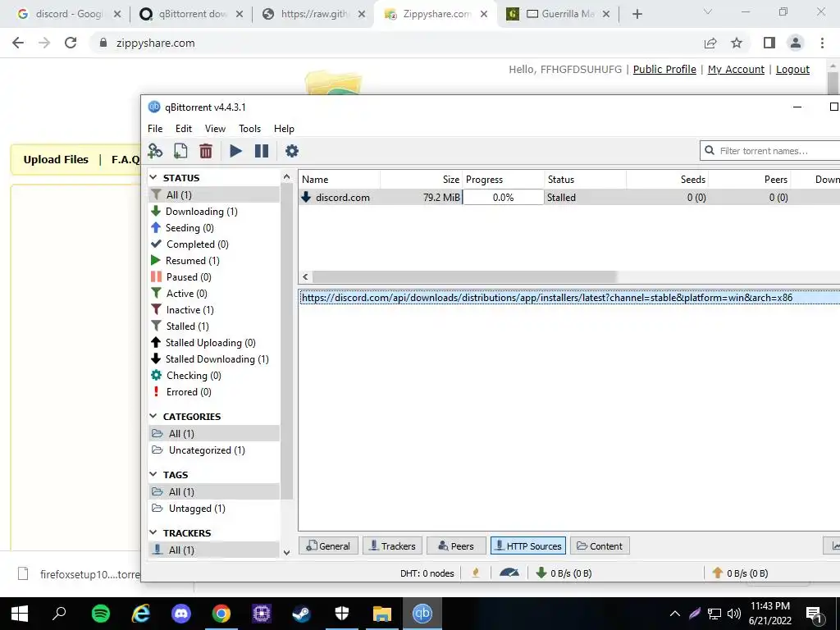Image resolution: width=840 pixels, height=630 pixels.
Task: Focus the Filter torrent names search field
Action: coord(771,151)
